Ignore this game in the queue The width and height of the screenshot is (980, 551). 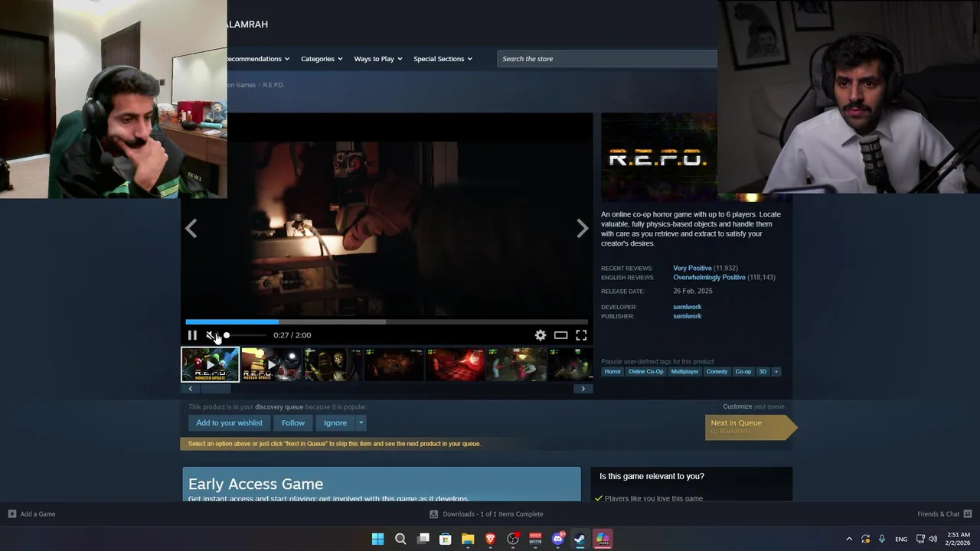pos(335,423)
